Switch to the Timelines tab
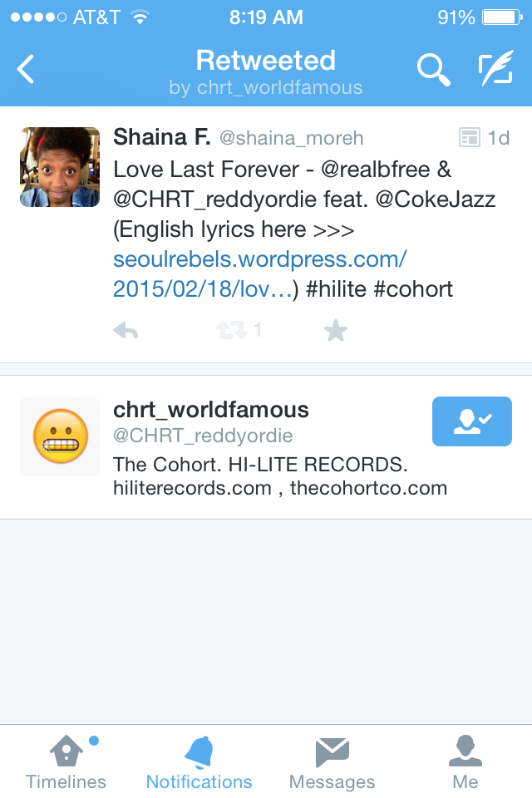 pos(66,762)
